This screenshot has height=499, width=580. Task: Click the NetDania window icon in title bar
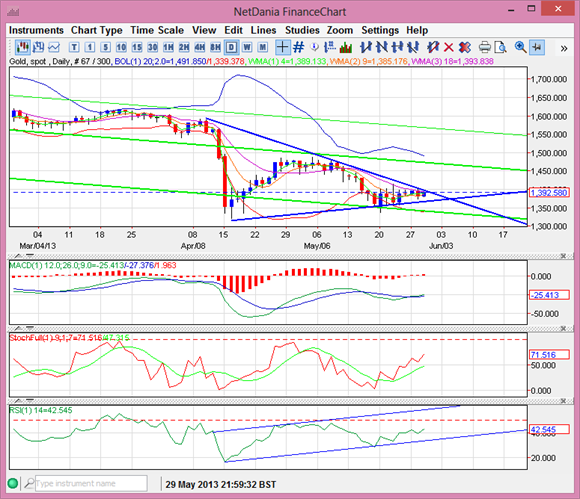pyautogui.click(x=13, y=12)
